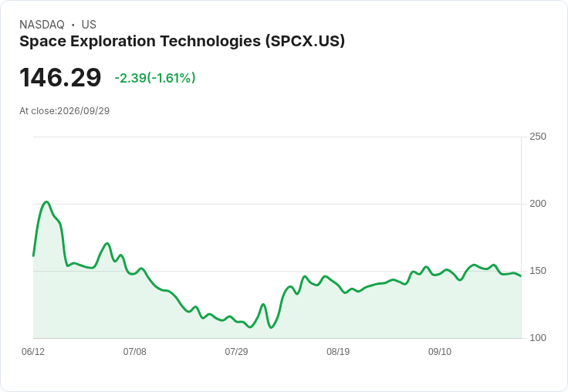Click the 250 value label on the y-axis
Viewport: 568px width, 392px height.
538,137
